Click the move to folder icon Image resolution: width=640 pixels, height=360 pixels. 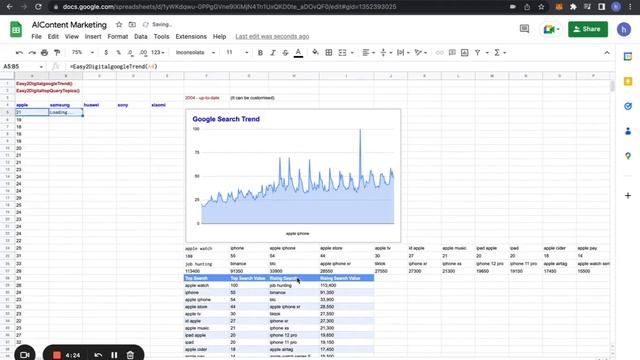coord(132,24)
